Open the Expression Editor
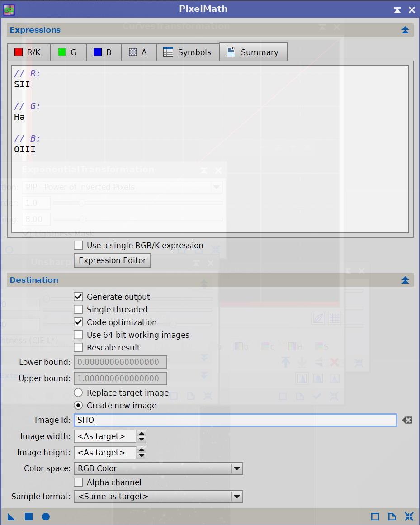The height and width of the screenshot is (525, 420). point(112,260)
